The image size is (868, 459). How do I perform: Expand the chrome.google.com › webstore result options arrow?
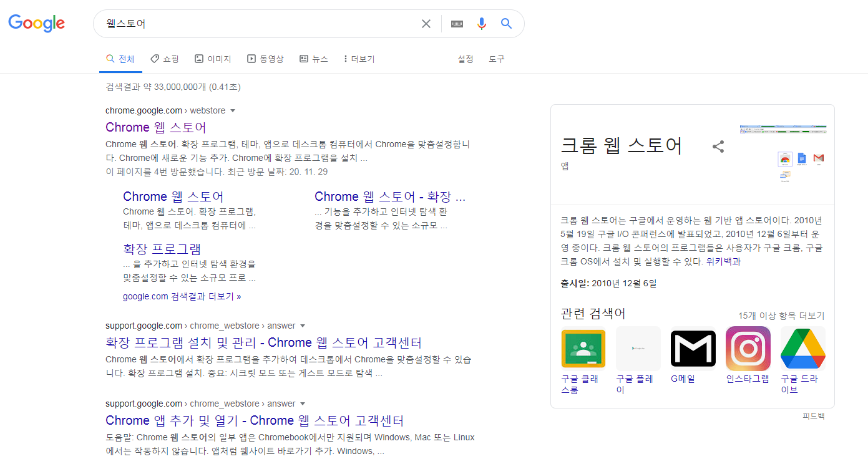tap(233, 111)
